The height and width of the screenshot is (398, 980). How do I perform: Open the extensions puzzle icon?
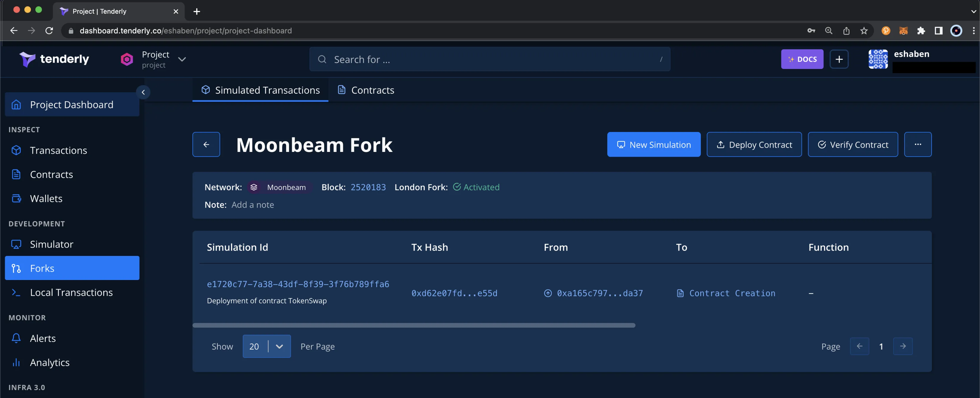[921, 31]
